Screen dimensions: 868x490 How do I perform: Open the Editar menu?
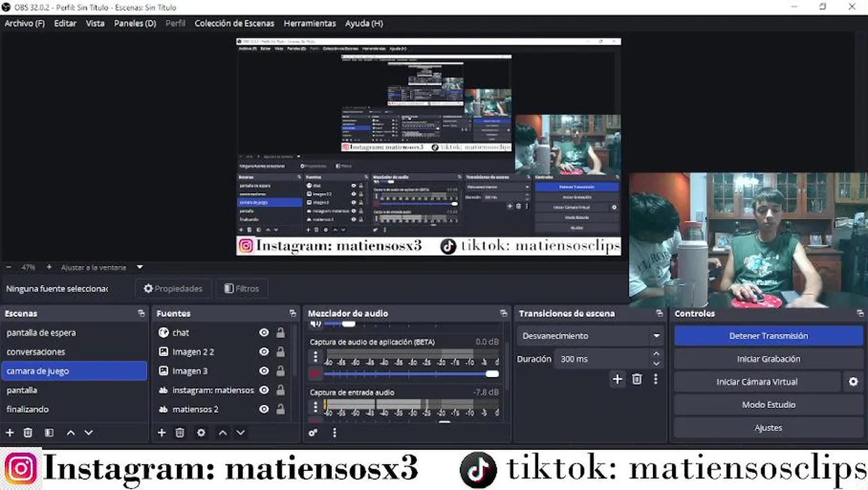click(65, 23)
